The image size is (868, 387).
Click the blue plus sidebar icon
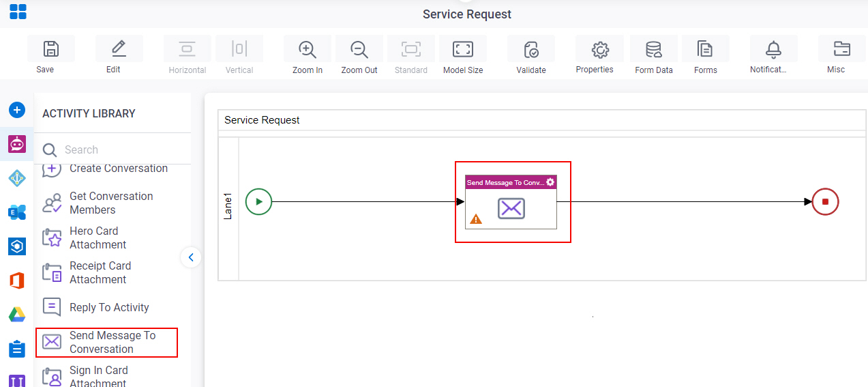pyautogui.click(x=17, y=109)
